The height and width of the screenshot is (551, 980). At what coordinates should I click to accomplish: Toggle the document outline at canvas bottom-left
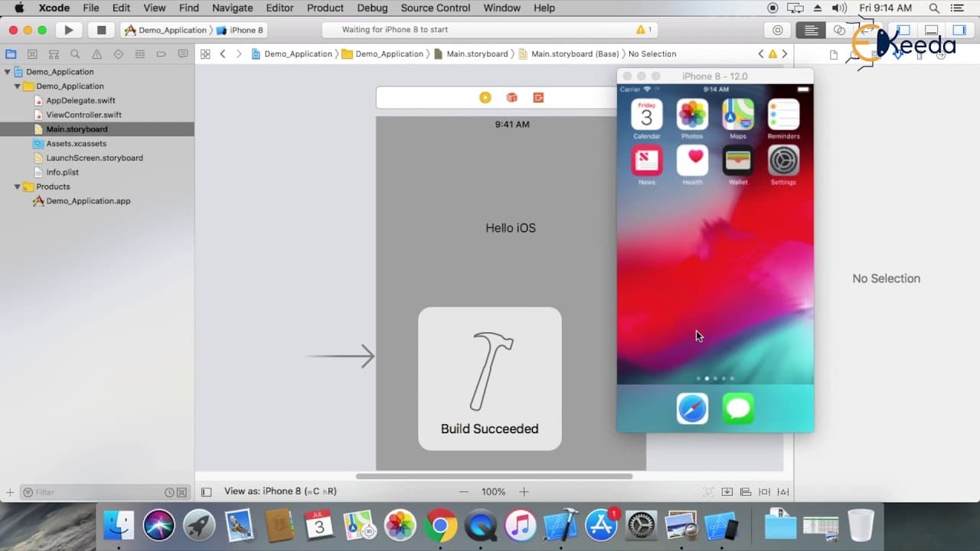coord(206,492)
